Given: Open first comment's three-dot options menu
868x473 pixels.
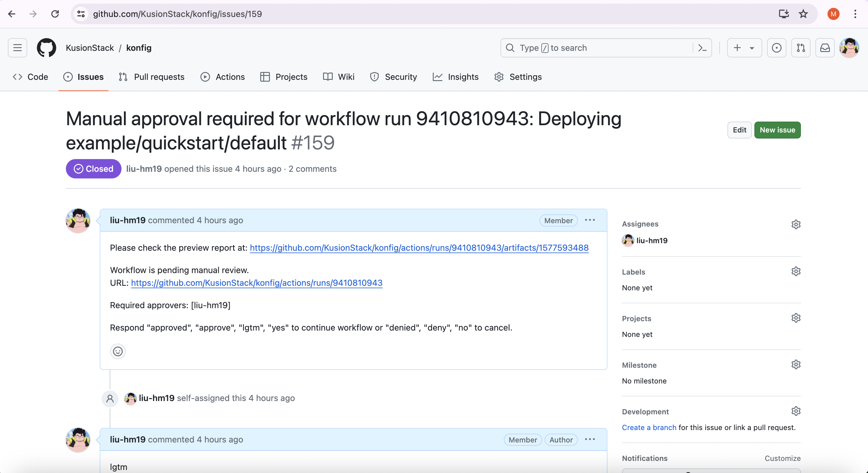Looking at the screenshot, I should pyautogui.click(x=590, y=220).
